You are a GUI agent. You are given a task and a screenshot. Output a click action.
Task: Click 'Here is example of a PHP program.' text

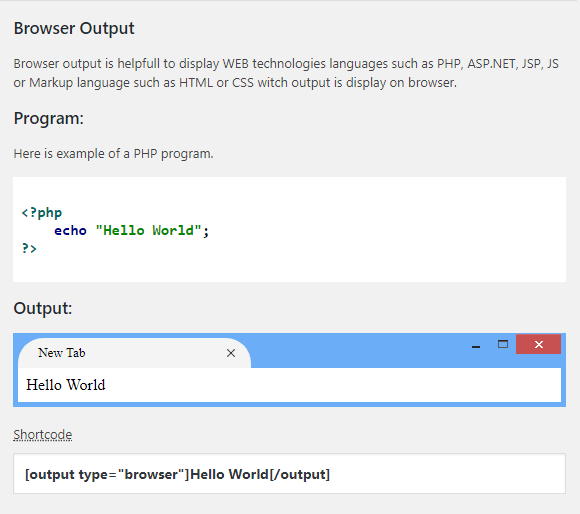coord(114,153)
